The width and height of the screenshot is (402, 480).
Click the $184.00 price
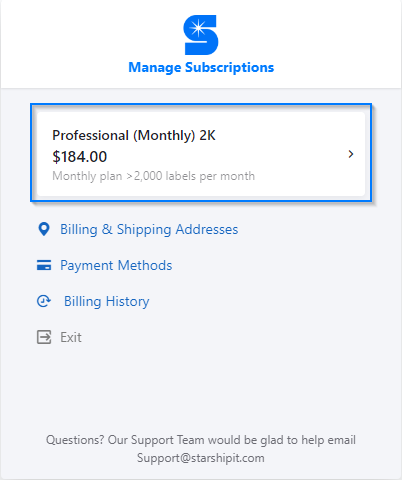(80, 157)
